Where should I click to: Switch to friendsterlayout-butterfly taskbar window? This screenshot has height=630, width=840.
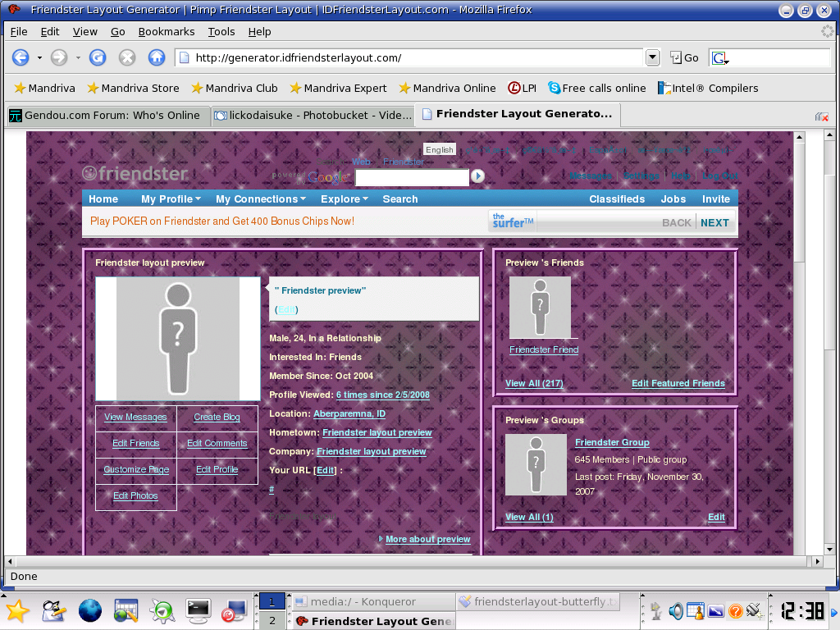point(538,601)
